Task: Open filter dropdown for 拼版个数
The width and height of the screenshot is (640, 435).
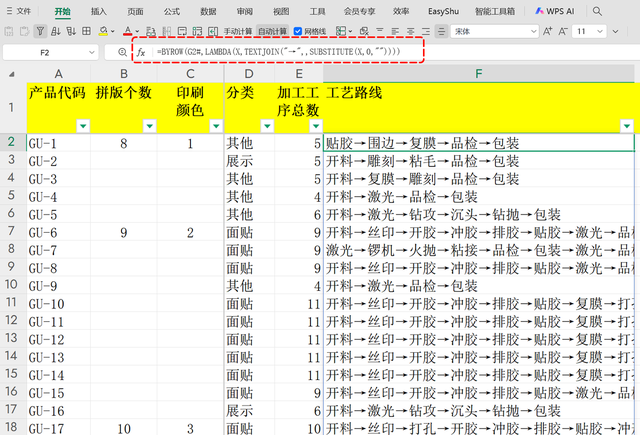Action: 149,126
